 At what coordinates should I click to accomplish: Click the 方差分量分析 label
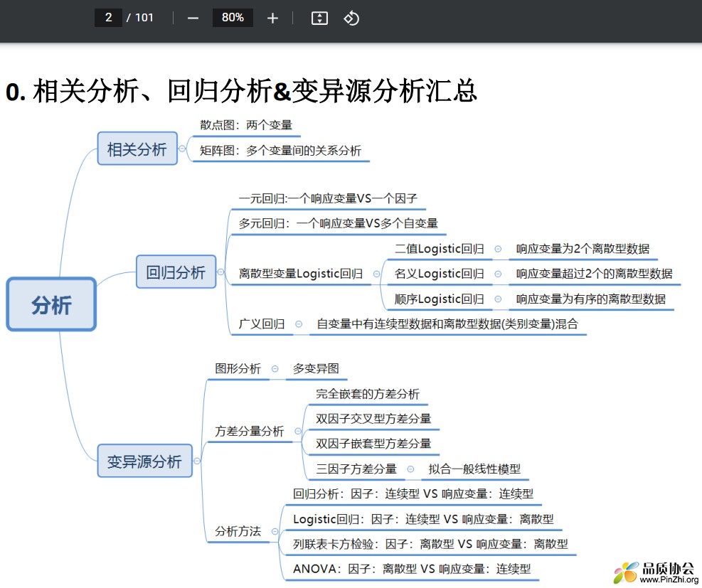(x=250, y=431)
